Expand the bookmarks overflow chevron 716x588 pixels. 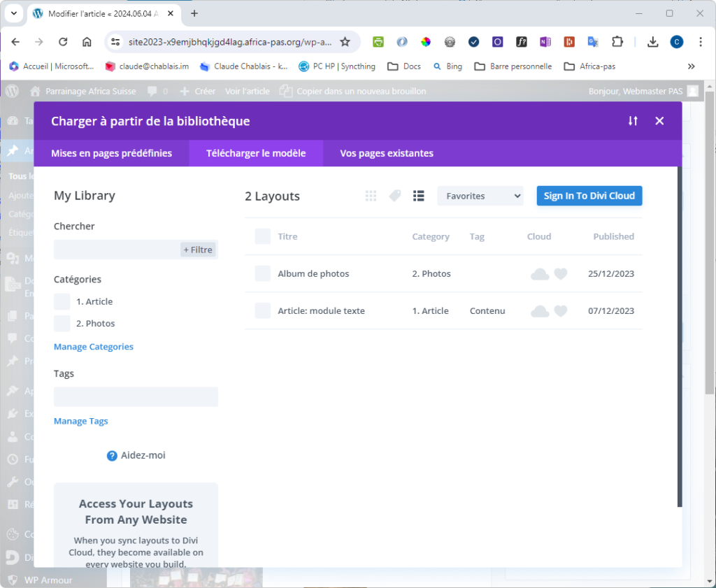pyautogui.click(x=691, y=66)
